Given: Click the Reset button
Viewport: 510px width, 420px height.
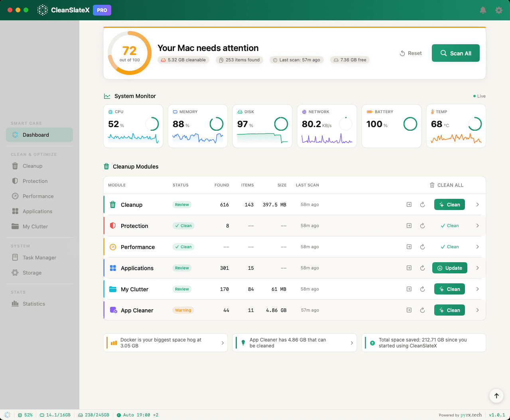Looking at the screenshot, I should 411,53.
